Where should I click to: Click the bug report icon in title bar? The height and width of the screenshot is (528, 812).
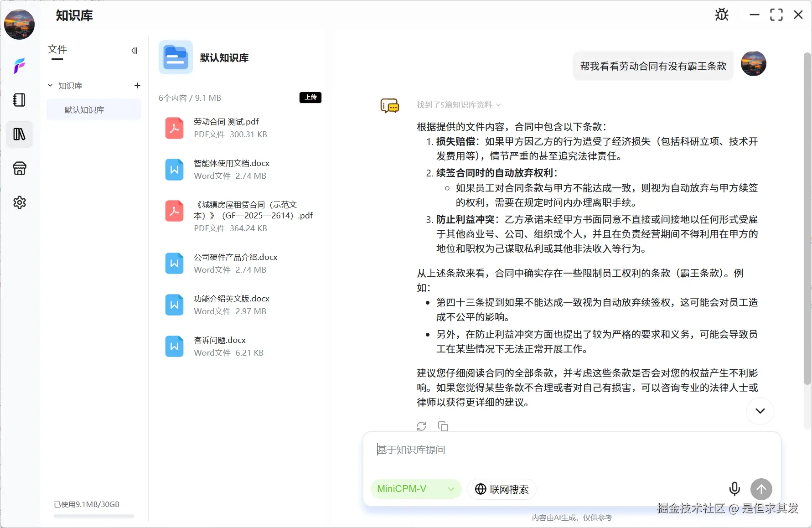pos(722,14)
